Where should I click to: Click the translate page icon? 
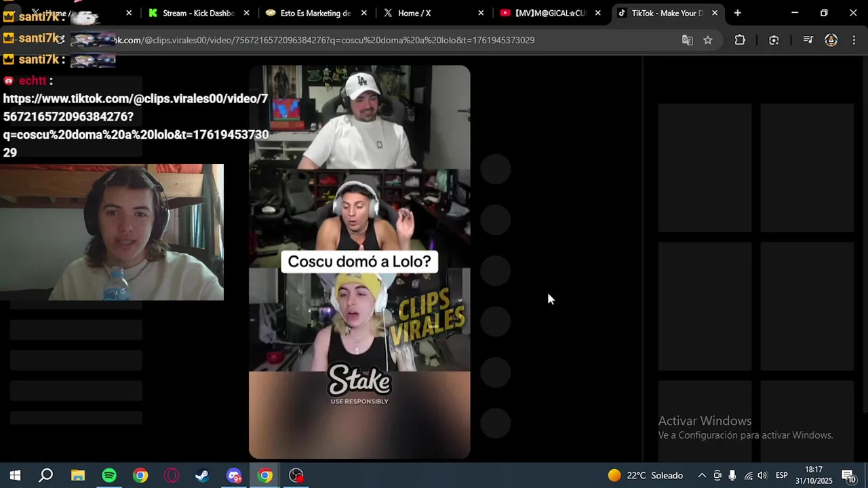(688, 40)
